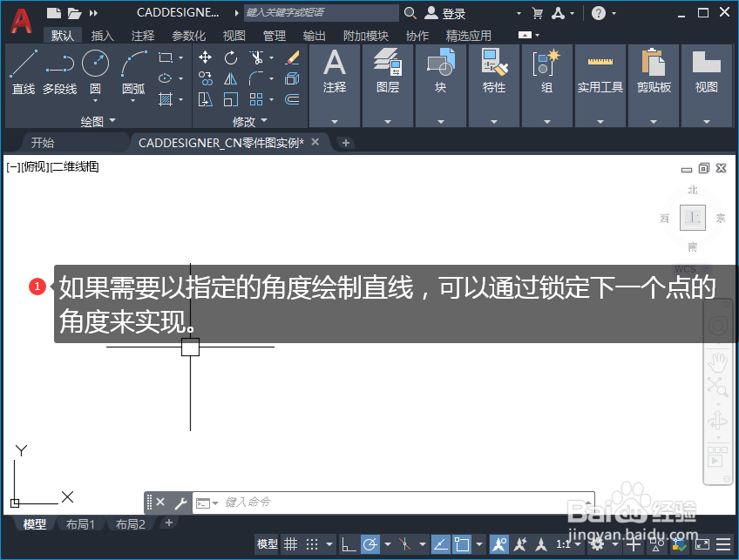Open the annotation scale 1:1 dropdown

(568, 544)
